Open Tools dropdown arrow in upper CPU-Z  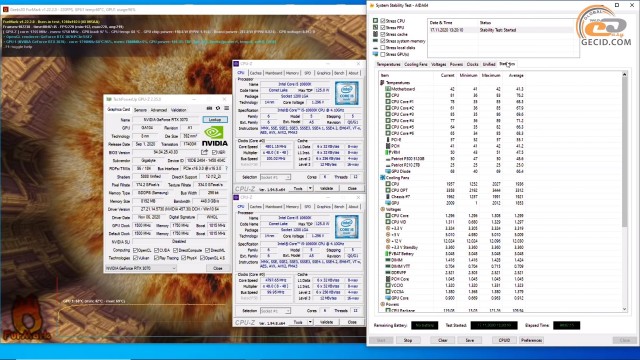pyautogui.click(x=310, y=188)
